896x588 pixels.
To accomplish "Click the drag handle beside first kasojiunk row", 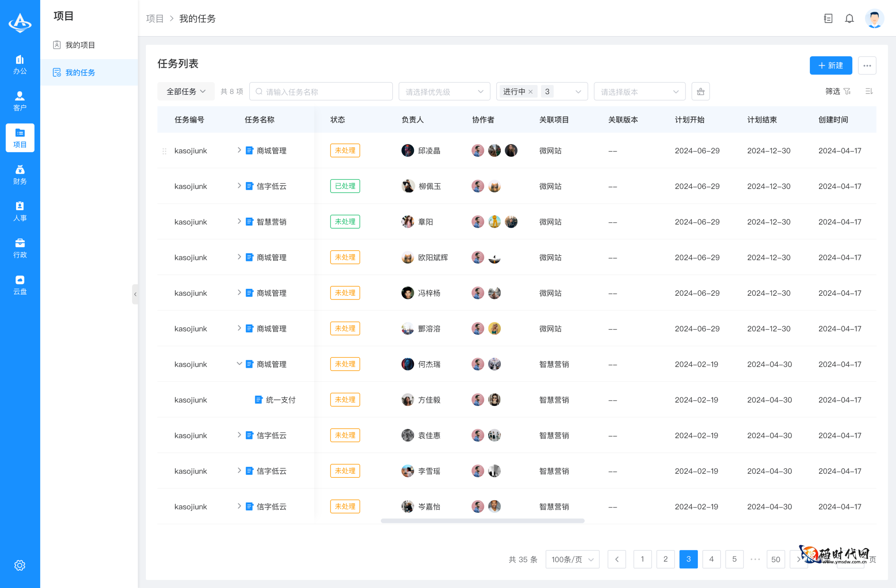I will tap(164, 150).
